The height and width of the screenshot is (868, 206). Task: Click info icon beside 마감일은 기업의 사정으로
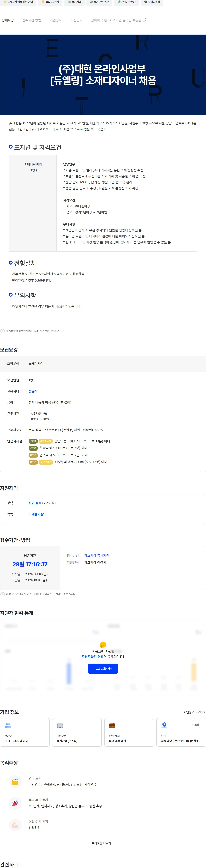pyautogui.click(x=3, y=594)
